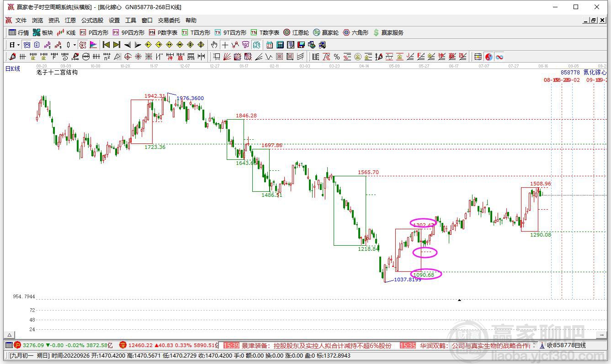
Task: Launch the 赢家轮 wheel tool
Action: point(326,32)
